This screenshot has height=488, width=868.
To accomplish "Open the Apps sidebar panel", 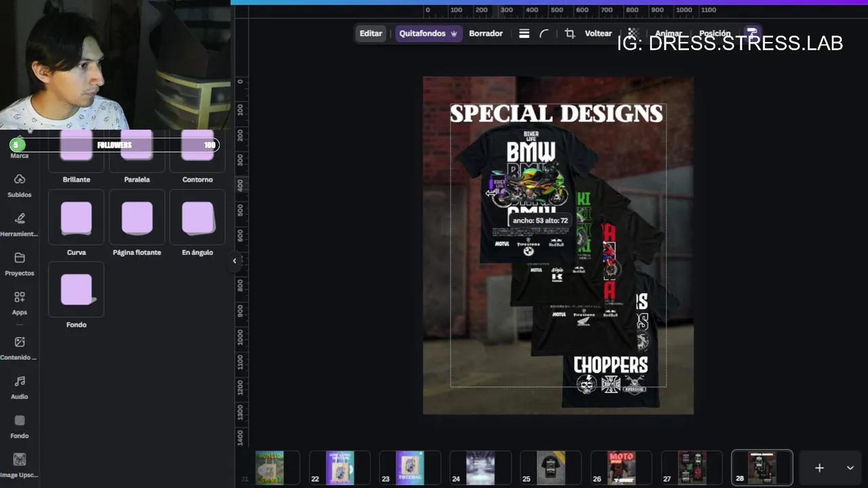I will (x=20, y=303).
